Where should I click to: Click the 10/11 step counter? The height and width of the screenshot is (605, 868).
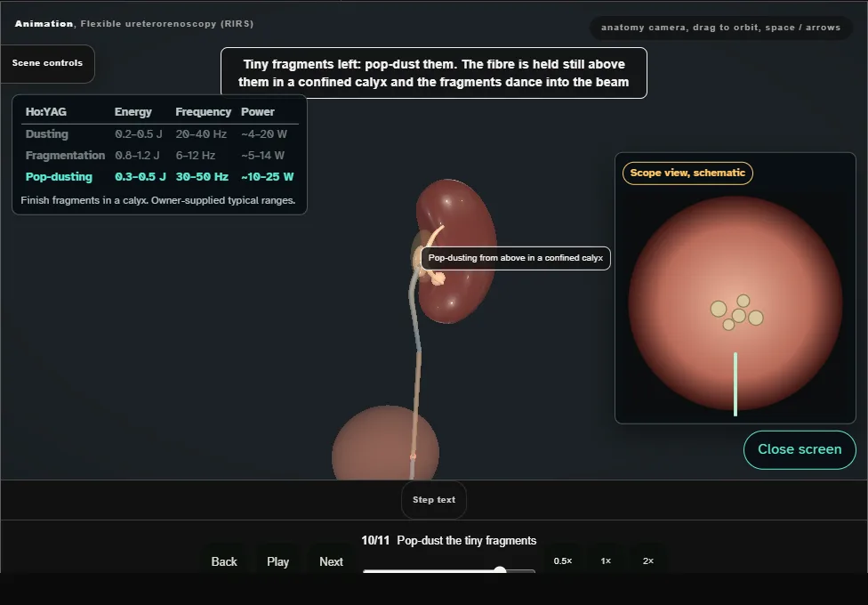pyautogui.click(x=375, y=541)
